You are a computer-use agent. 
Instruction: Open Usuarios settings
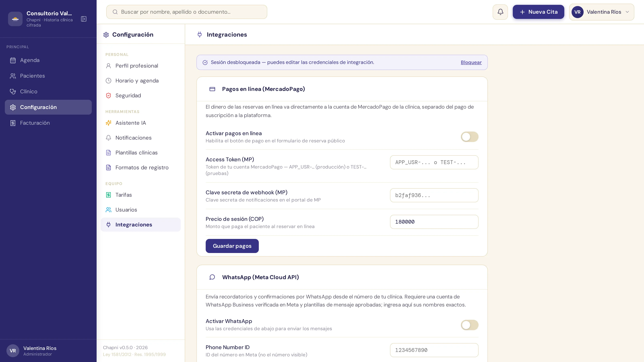point(140,210)
